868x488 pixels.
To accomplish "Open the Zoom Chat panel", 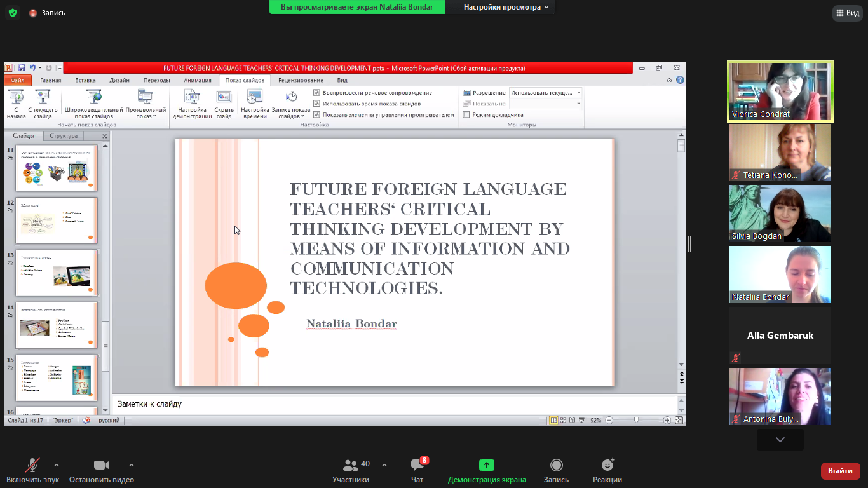I will 417,466.
